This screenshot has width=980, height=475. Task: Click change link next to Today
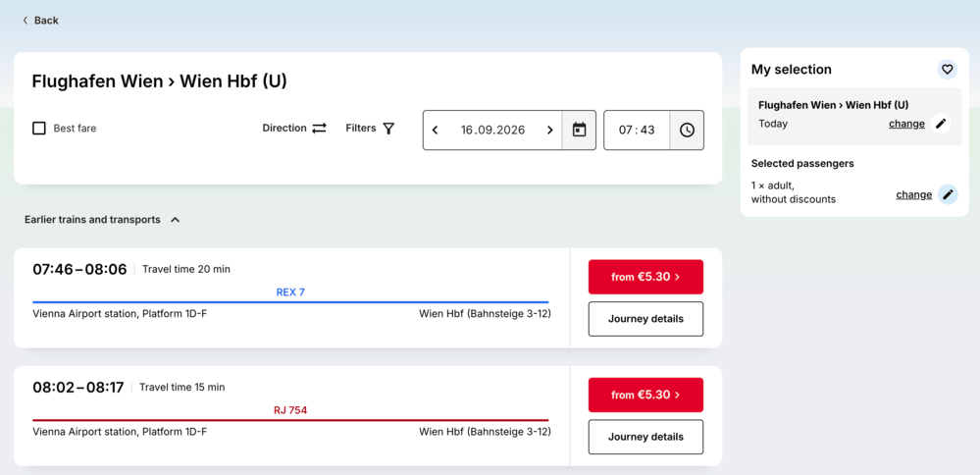coord(906,124)
